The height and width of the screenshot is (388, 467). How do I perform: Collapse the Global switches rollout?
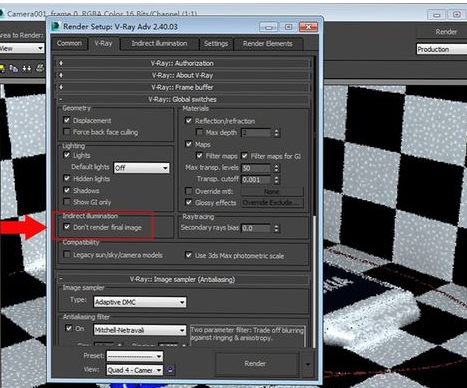[x=183, y=99]
